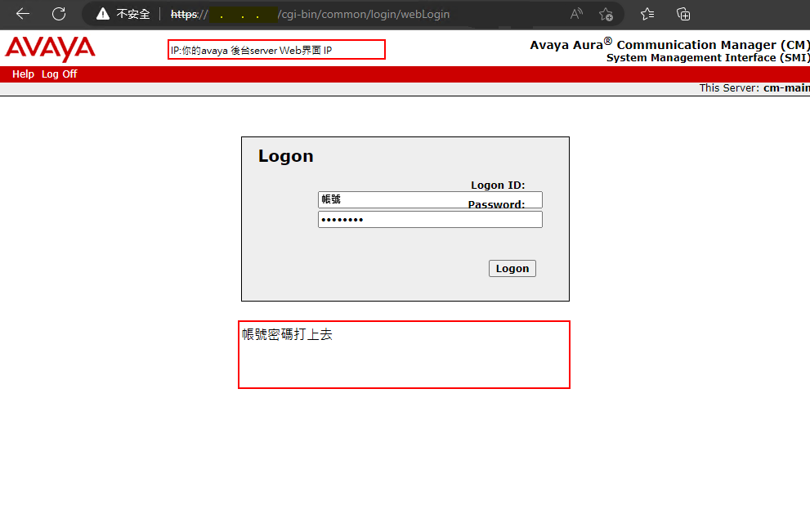Go back using the browser back arrow
The height and width of the screenshot is (532, 810).
pyautogui.click(x=23, y=14)
